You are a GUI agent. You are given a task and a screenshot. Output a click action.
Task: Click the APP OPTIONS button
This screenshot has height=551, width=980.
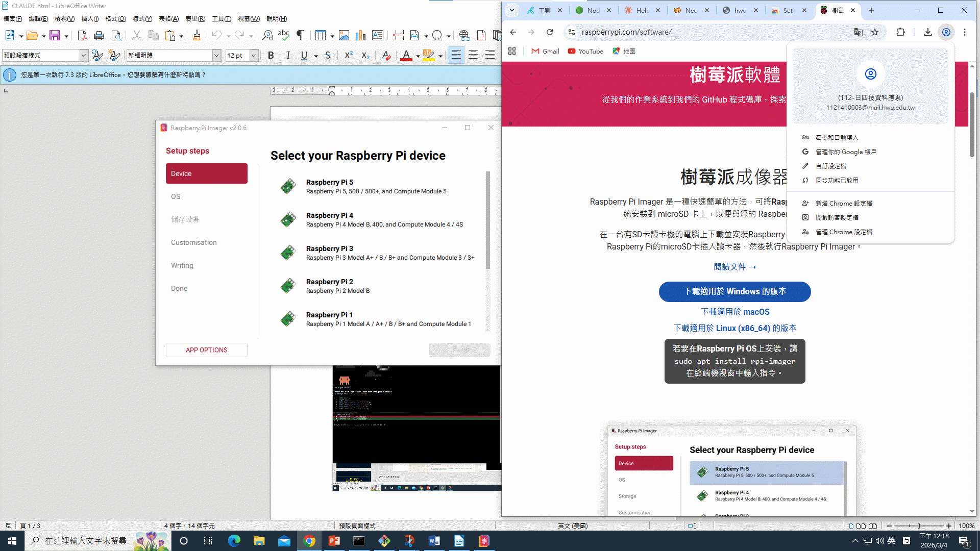(206, 350)
